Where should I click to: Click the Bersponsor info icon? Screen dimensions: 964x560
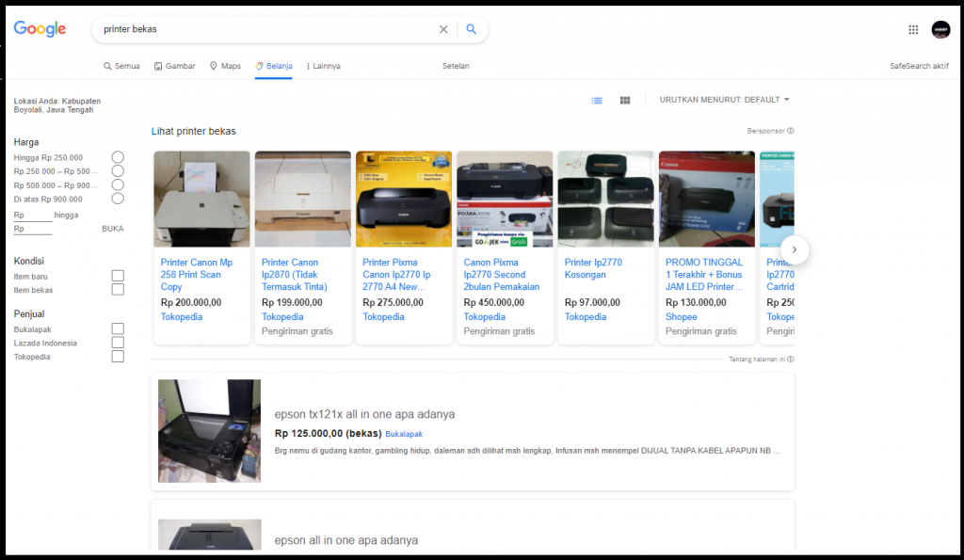point(791,131)
